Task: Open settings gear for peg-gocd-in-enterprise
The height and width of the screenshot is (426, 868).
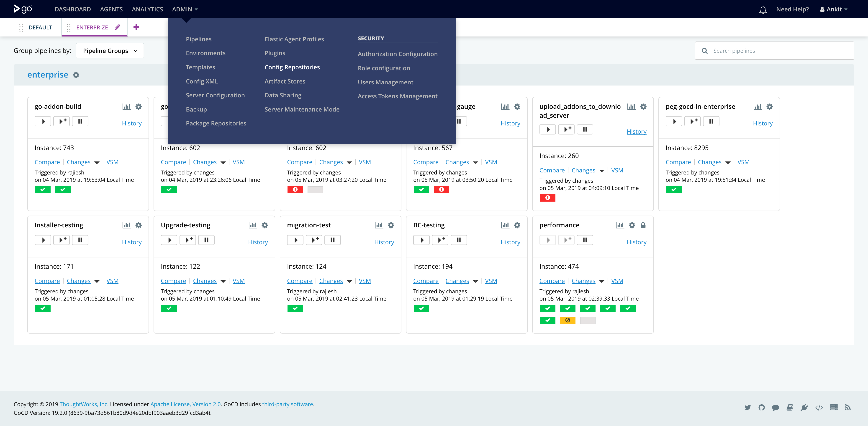Action: (770, 106)
